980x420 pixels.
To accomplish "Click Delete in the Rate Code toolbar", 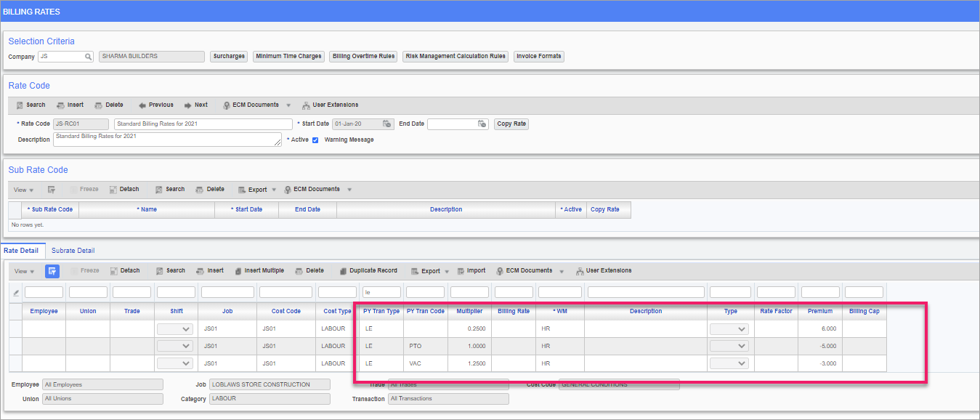I will pos(109,105).
